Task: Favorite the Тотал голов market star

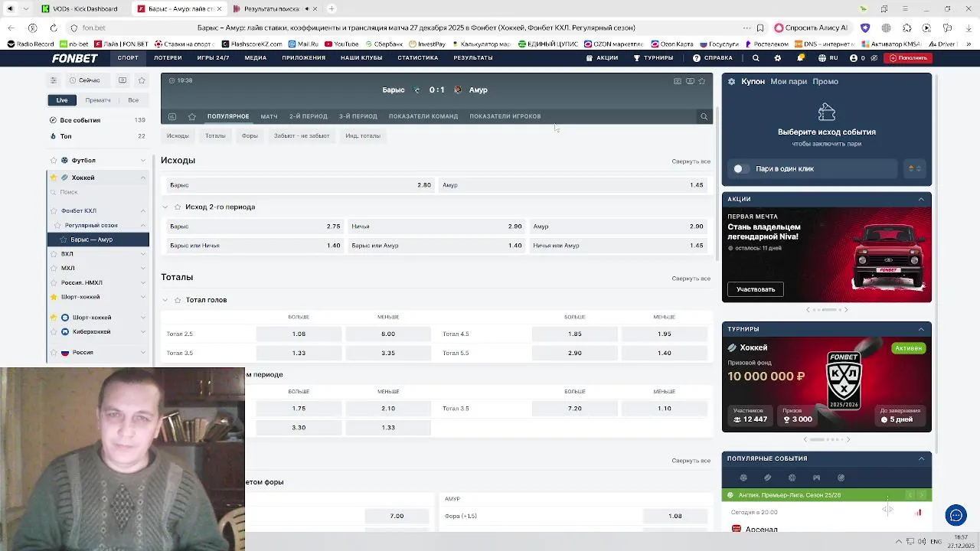Action: [x=178, y=300]
